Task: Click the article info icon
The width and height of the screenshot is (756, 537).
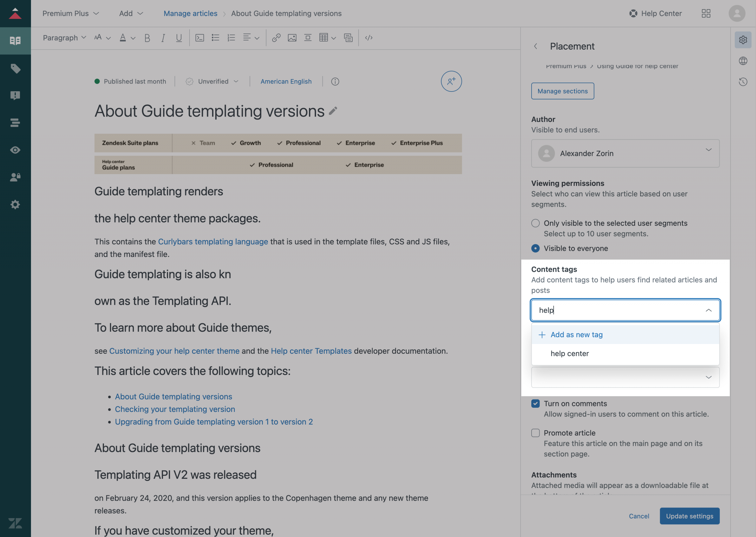Action: coord(335,81)
